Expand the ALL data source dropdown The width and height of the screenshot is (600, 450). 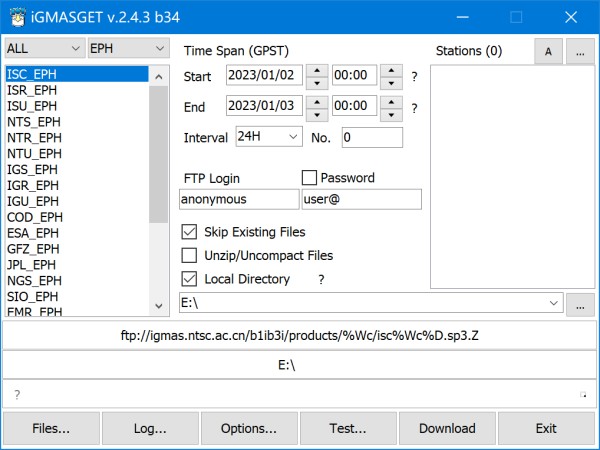click(x=44, y=49)
